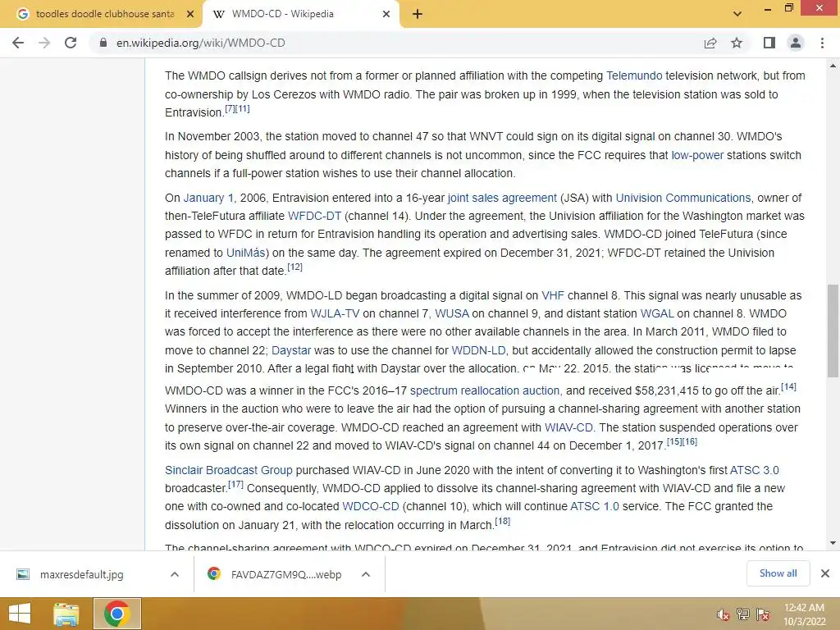Click the scrollbar up arrow
Image resolution: width=840 pixels, height=630 pixels.
click(833, 66)
